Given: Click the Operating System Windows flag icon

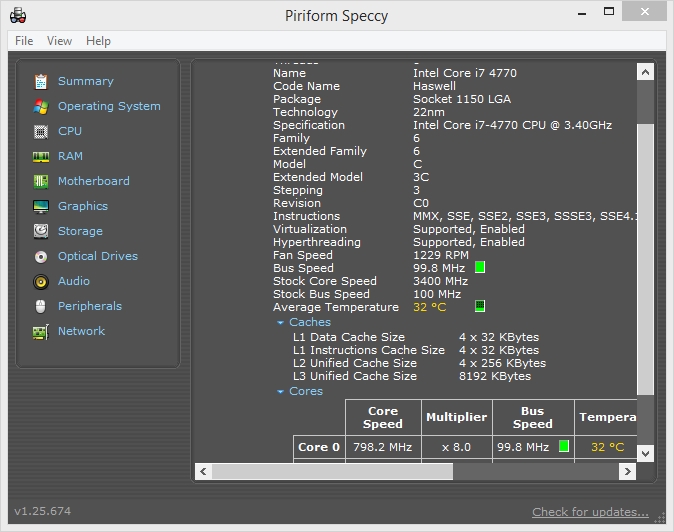Looking at the screenshot, I should click(x=41, y=107).
